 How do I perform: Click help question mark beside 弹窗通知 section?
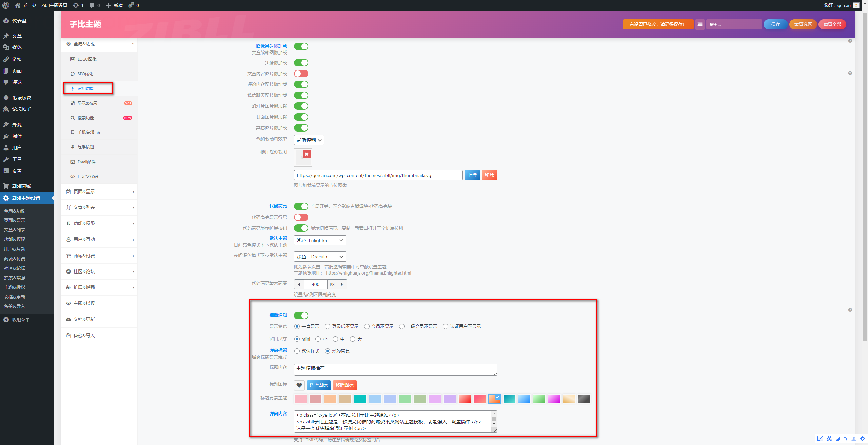(850, 310)
